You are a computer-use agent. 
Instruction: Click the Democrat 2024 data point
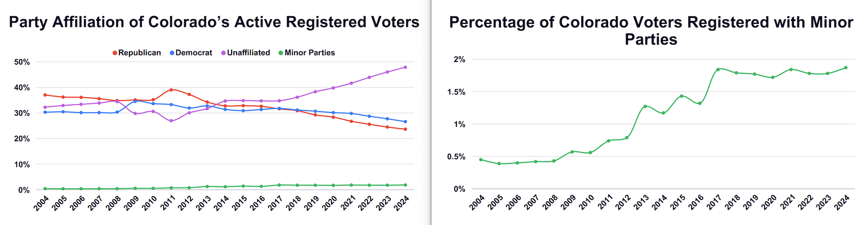pyautogui.click(x=405, y=122)
